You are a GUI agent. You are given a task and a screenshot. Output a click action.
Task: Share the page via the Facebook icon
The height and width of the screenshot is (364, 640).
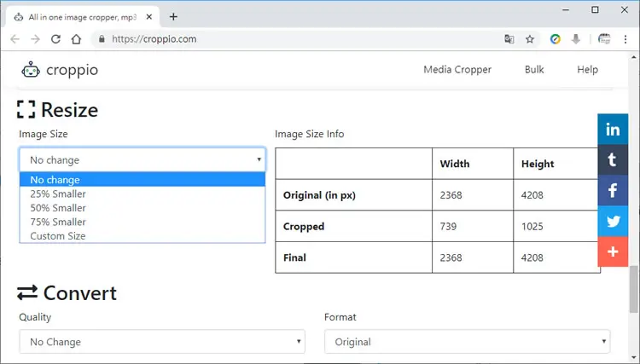(613, 190)
